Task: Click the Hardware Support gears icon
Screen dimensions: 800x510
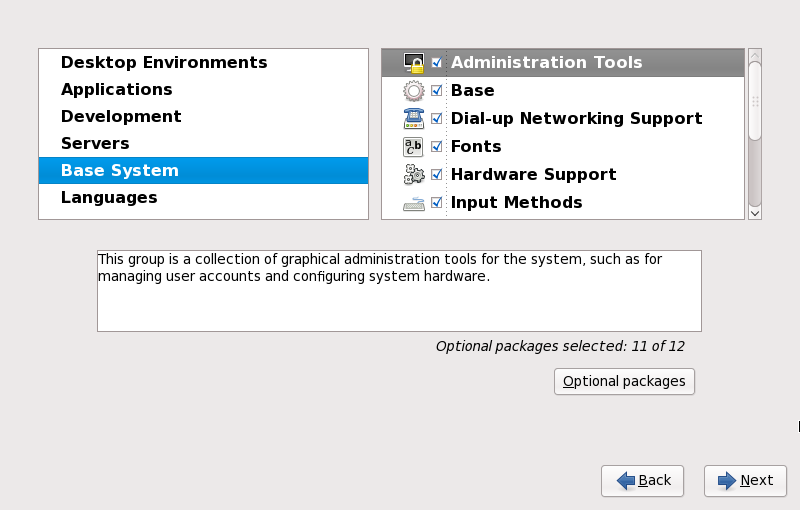Action: 414,175
